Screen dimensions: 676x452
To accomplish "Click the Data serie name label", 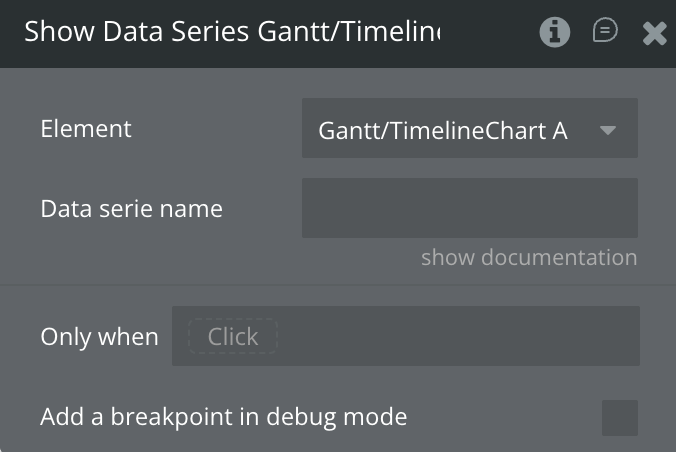I will pyautogui.click(x=131, y=209).
